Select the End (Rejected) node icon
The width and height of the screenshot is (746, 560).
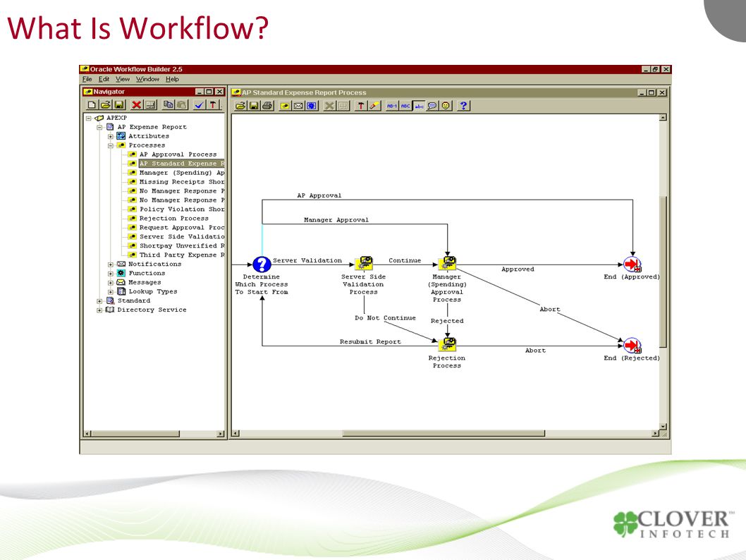[x=632, y=346]
